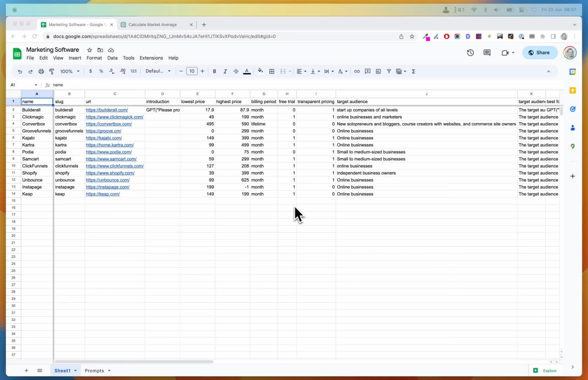This screenshot has width=588, height=380.
Task: Star the Marketing Software document
Action: click(x=90, y=50)
